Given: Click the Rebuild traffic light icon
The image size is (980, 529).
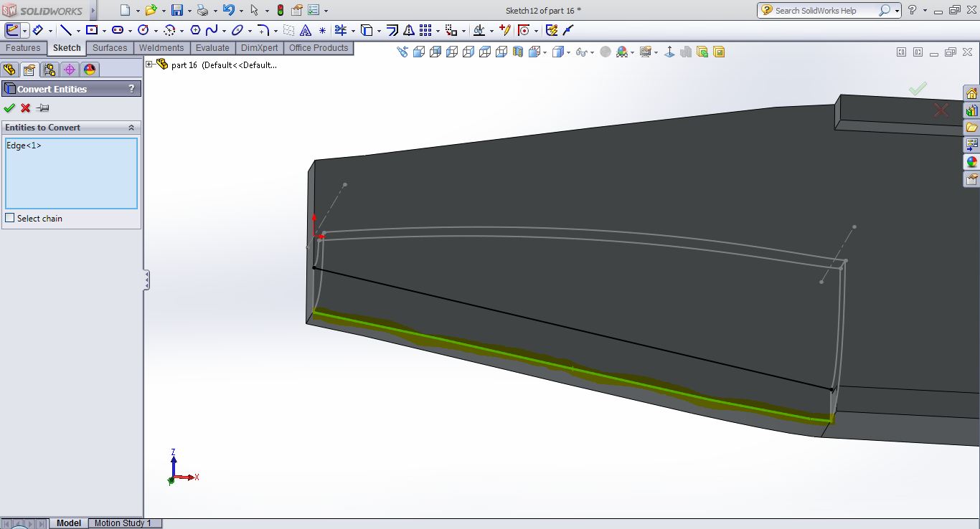Looking at the screenshot, I should [x=279, y=10].
